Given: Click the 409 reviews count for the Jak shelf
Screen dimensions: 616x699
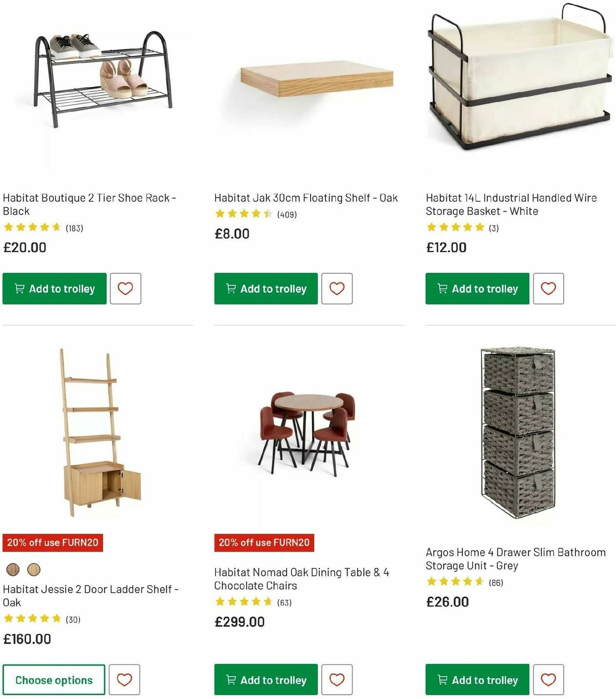Looking at the screenshot, I should coord(286,215).
